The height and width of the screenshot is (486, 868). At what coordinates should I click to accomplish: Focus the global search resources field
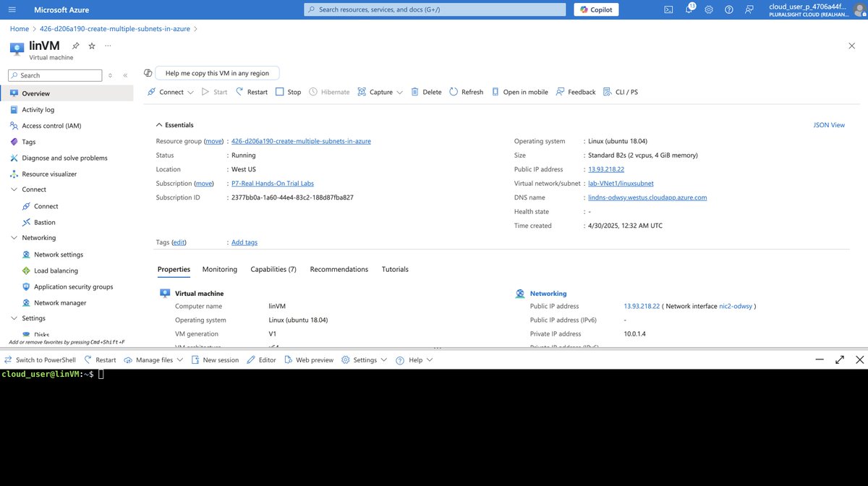pyautogui.click(x=435, y=9)
